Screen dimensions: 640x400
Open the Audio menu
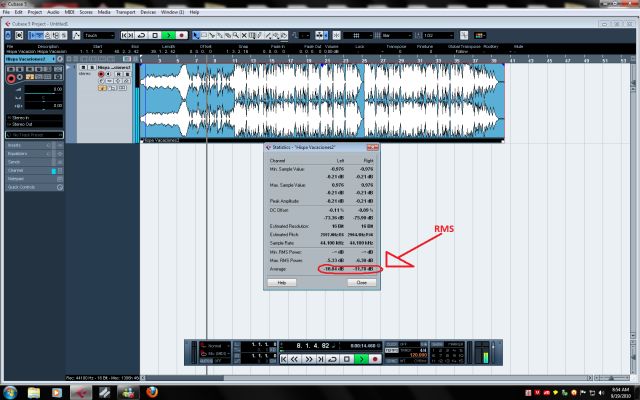point(53,12)
